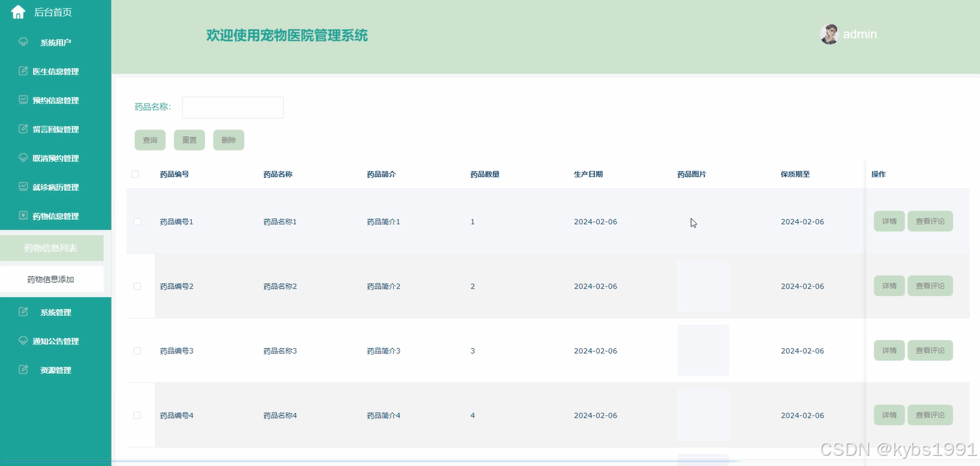Click the edit icon beside 系统管理
Image resolution: width=980 pixels, height=466 pixels.
[23, 312]
